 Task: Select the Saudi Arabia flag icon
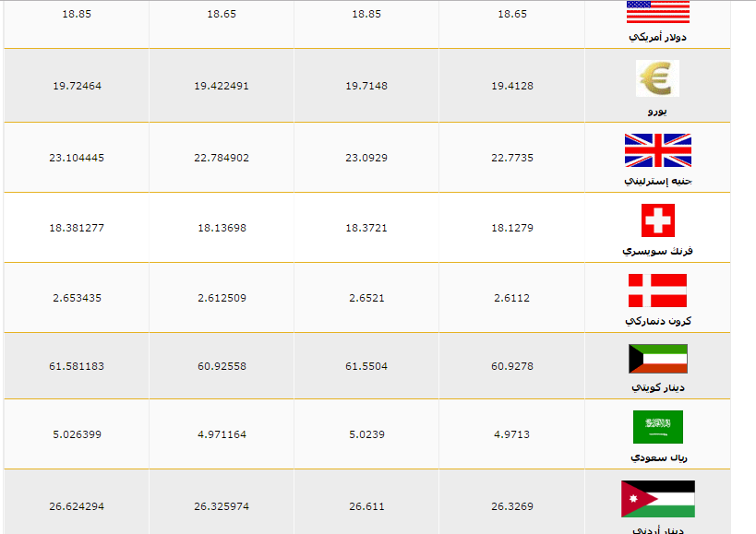click(657, 427)
